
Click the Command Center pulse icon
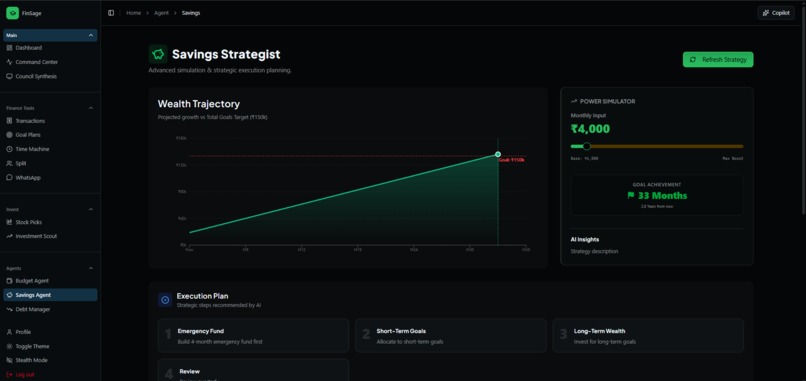9,62
